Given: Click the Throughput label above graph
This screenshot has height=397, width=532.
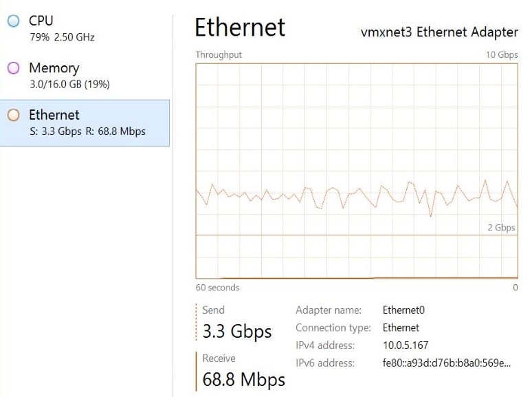Looking at the screenshot, I should click(x=219, y=55).
